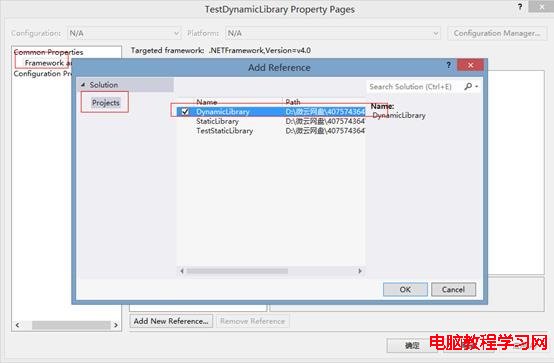Open the Configuration dropdown

coord(124,33)
